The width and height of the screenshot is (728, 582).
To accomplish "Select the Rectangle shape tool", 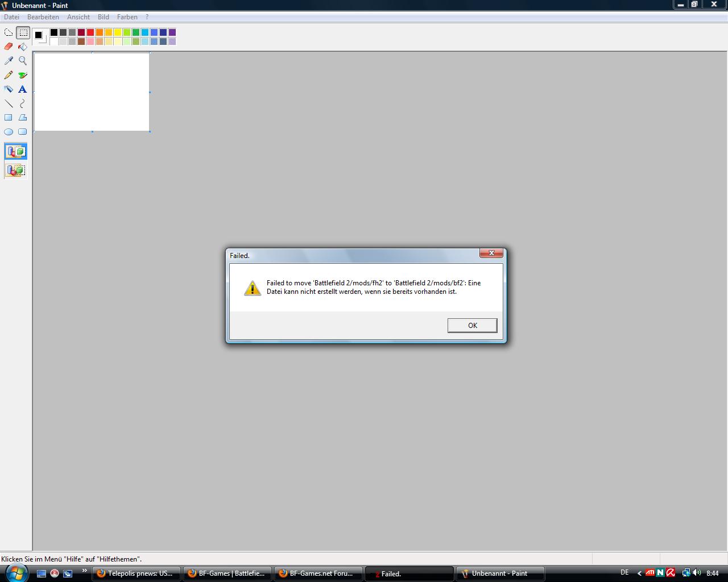I will coord(9,118).
